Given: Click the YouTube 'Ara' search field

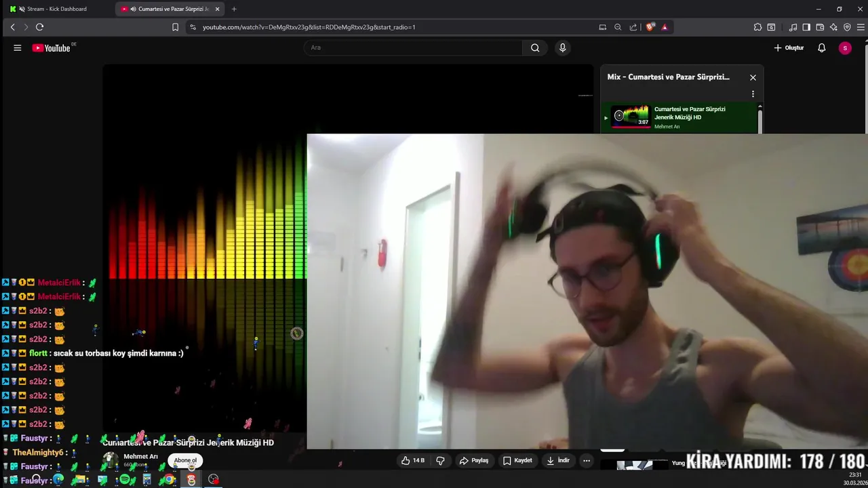Looking at the screenshot, I should coord(413,47).
